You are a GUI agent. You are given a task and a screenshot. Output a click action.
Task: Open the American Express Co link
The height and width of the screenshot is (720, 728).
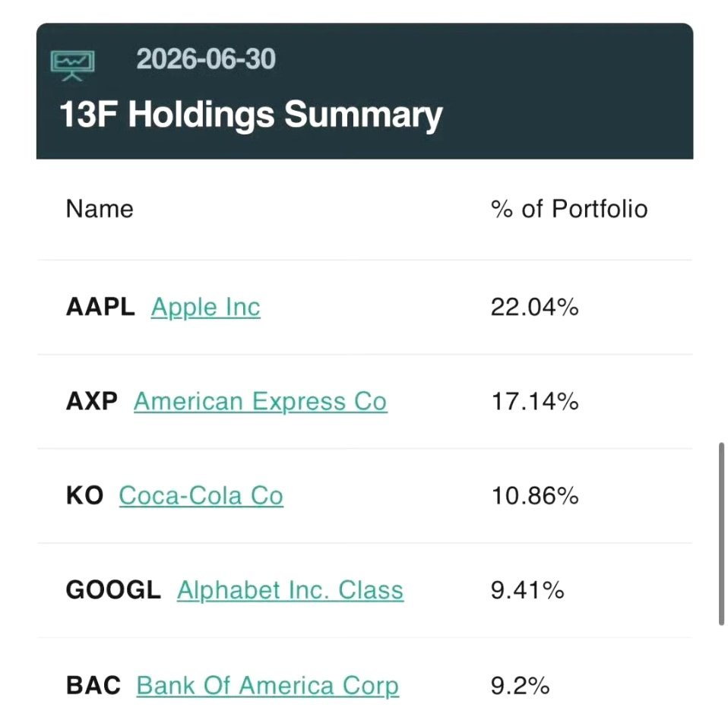click(x=261, y=402)
